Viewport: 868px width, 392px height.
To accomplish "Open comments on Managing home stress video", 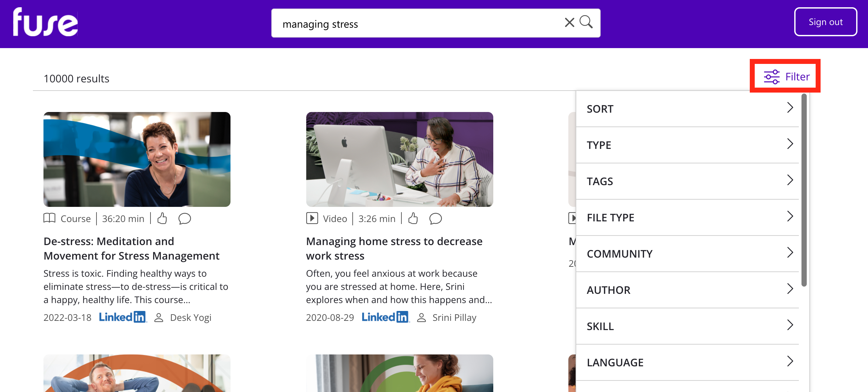I will tap(435, 218).
